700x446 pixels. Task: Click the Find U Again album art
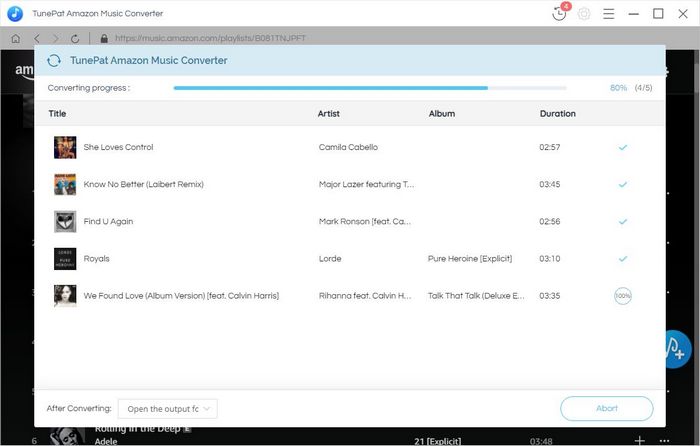click(x=65, y=221)
